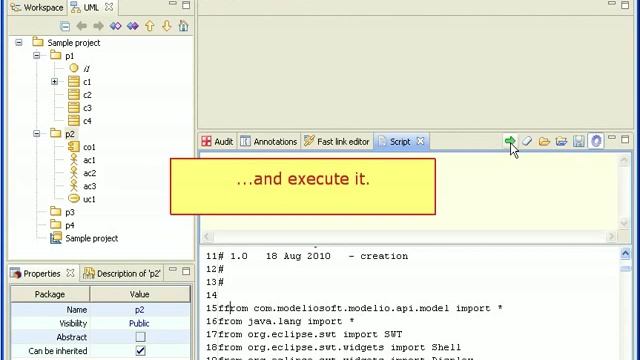Switch to the UML tab

(90, 7)
